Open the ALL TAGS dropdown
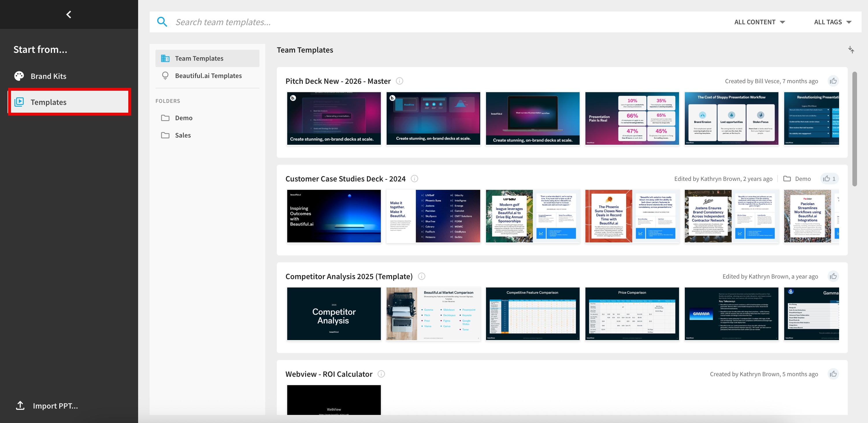Screen dimensions: 868x423 click(x=833, y=22)
